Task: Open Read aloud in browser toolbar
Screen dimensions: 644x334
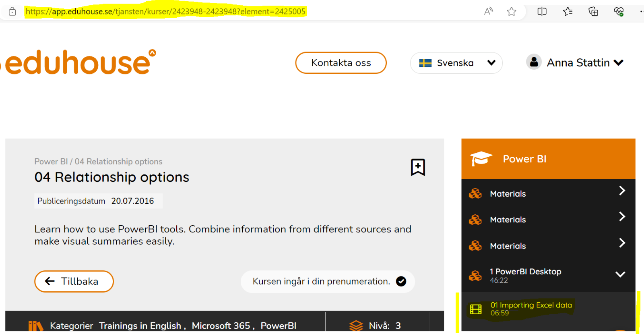Action: [x=489, y=11]
